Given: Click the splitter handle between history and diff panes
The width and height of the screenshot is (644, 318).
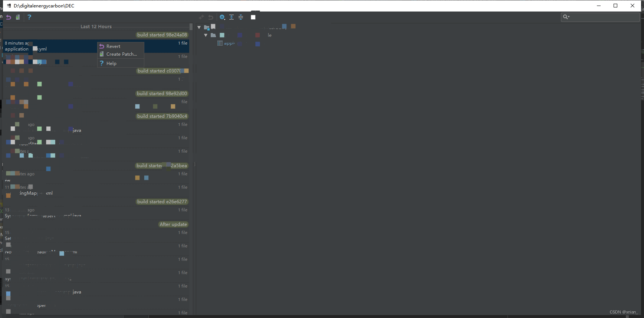Looking at the screenshot, I should (x=194, y=164).
